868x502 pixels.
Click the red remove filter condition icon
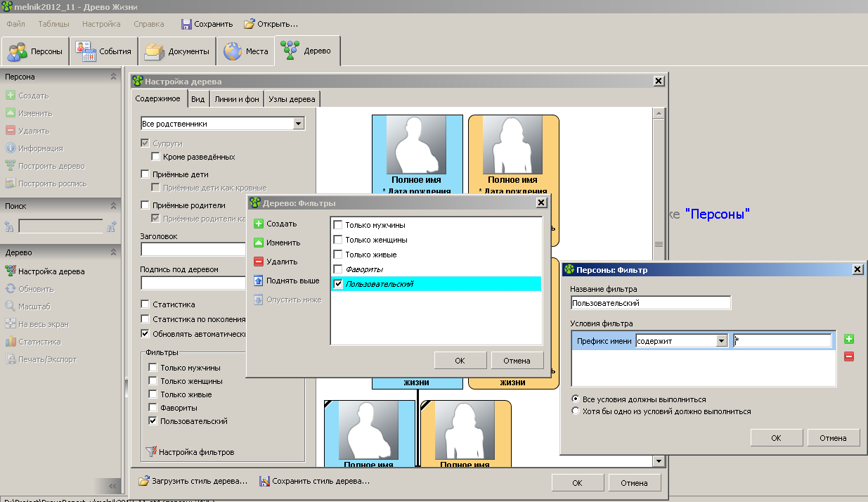[x=849, y=356]
